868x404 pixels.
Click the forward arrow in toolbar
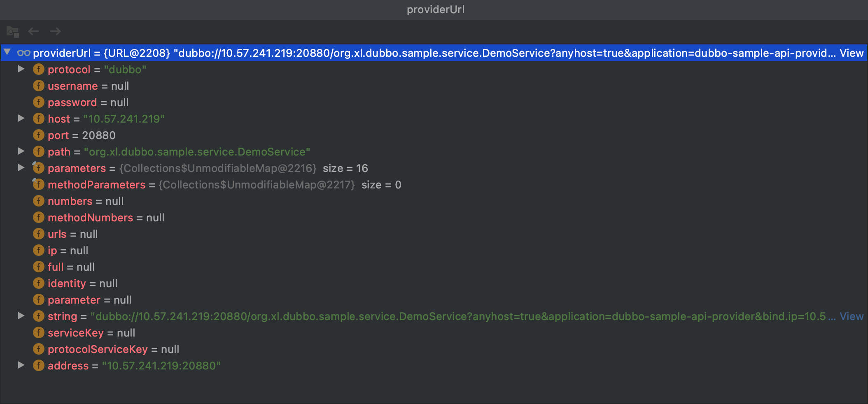pyautogui.click(x=55, y=31)
